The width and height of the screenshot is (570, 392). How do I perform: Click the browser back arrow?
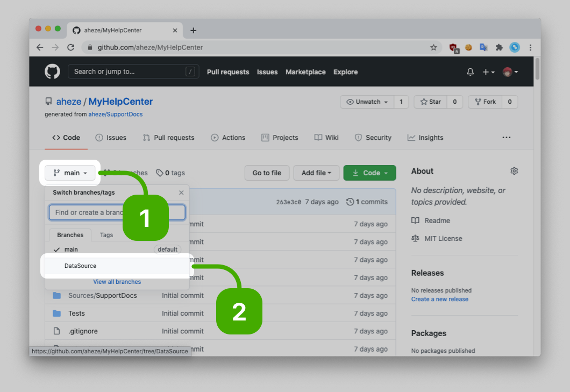coord(40,47)
